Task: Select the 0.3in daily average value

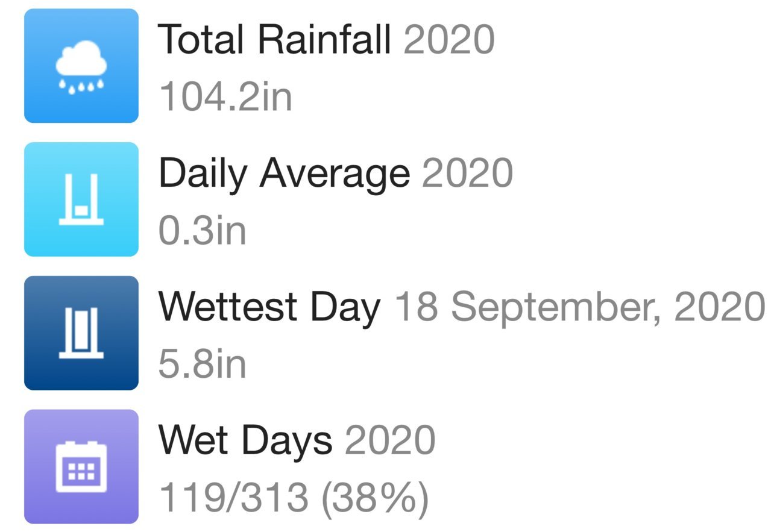Action: pos(203,230)
